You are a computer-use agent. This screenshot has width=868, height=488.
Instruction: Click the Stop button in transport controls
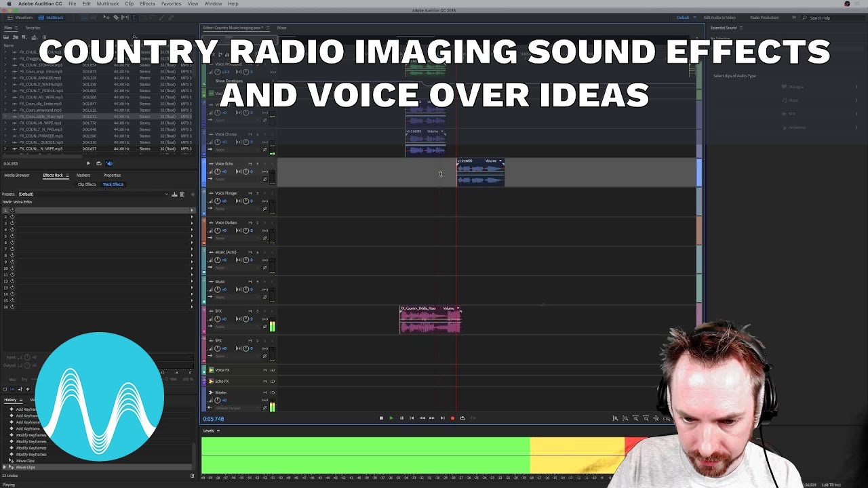tap(381, 418)
